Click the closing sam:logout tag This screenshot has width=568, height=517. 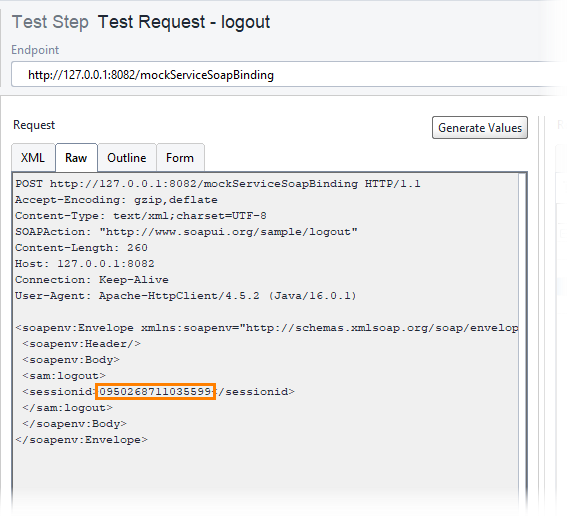point(67,408)
